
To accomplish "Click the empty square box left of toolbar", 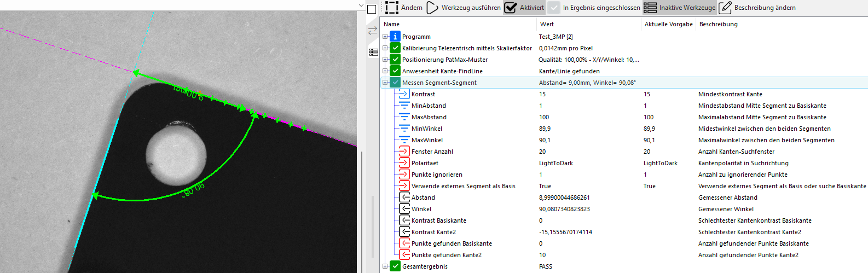I will click(372, 9).
